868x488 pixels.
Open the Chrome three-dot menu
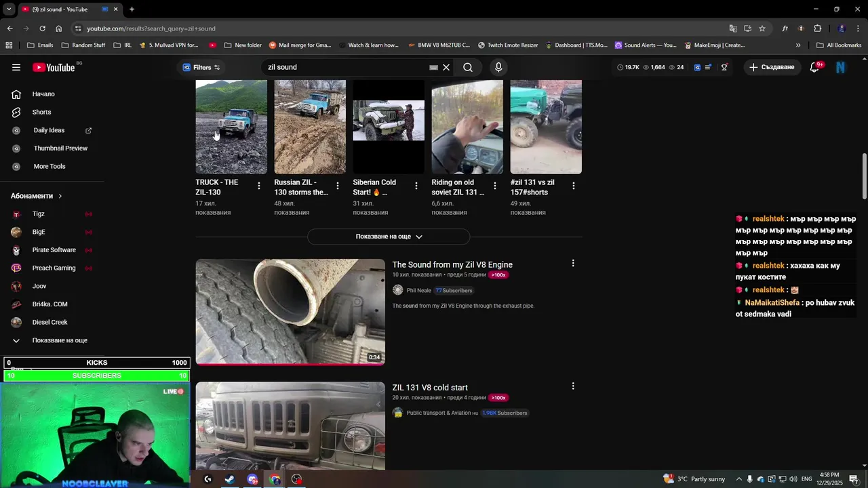pyautogui.click(x=859, y=28)
